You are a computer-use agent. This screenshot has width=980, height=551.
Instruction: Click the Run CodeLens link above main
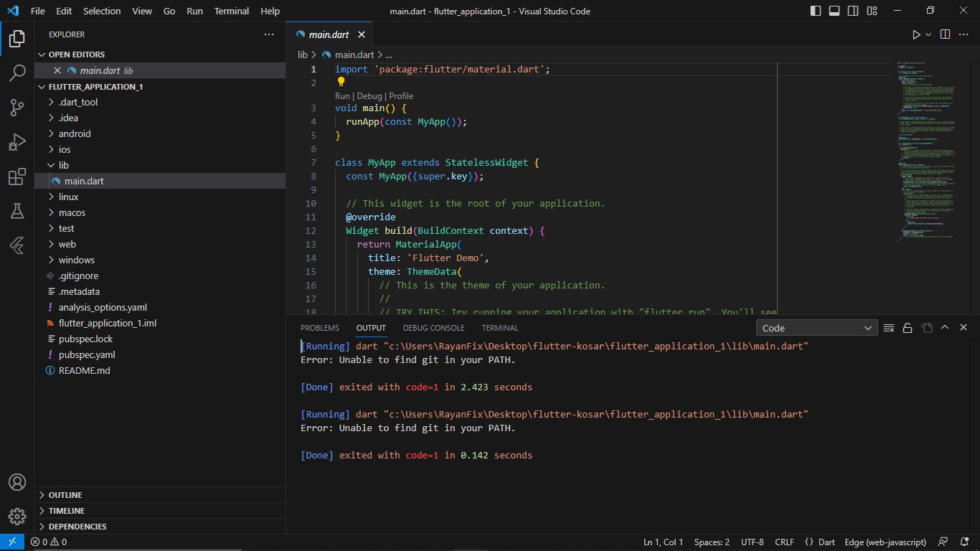342,96
